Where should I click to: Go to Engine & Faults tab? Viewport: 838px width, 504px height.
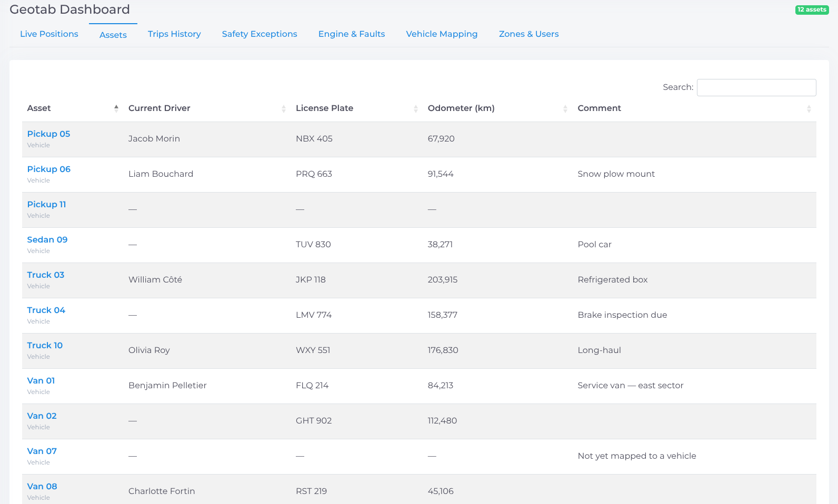point(352,34)
